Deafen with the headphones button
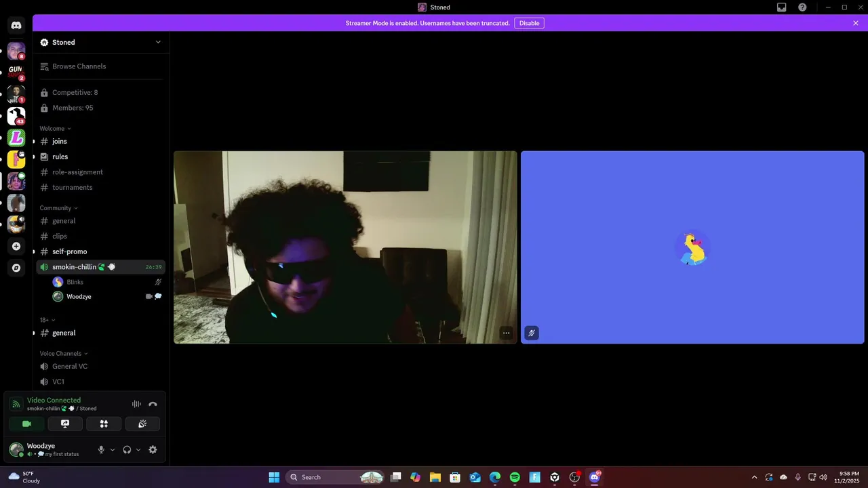Viewport: 868px width, 488px height. 127,449
